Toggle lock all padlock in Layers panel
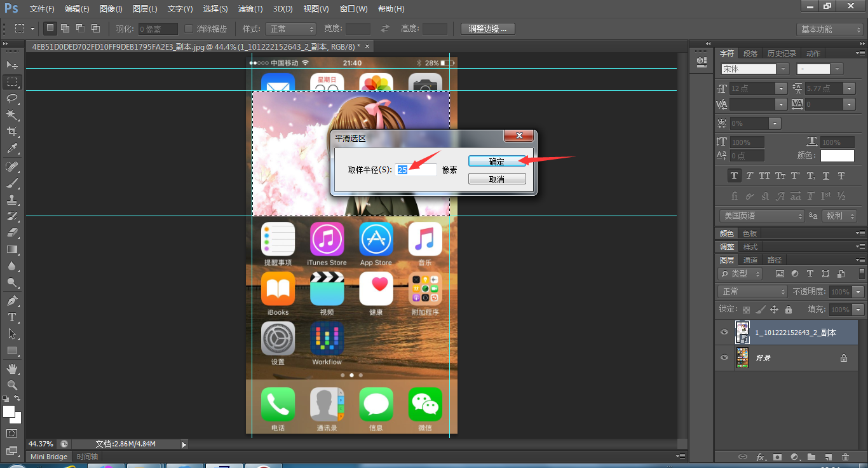Viewport: 868px width, 468px height. point(789,310)
